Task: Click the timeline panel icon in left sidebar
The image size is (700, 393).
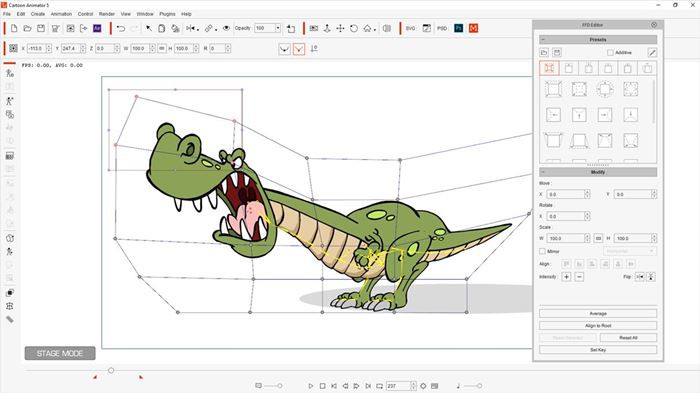Action: pos(9,156)
